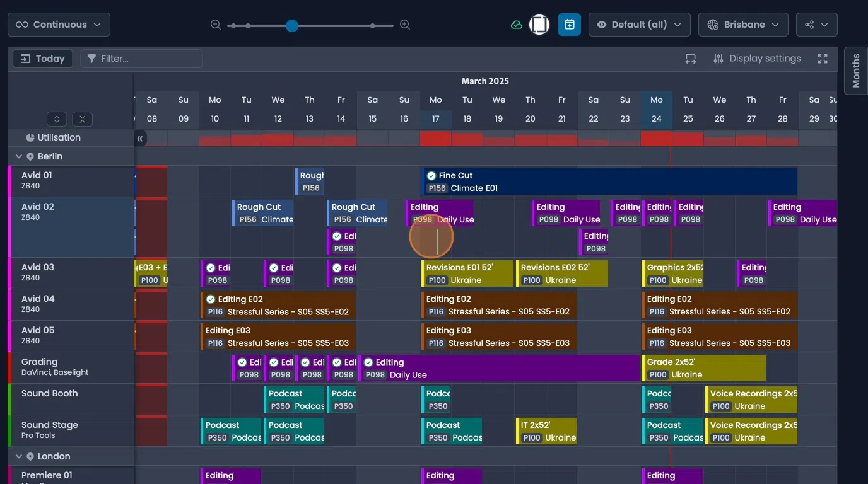Collapse all resource rows icon

(x=82, y=119)
